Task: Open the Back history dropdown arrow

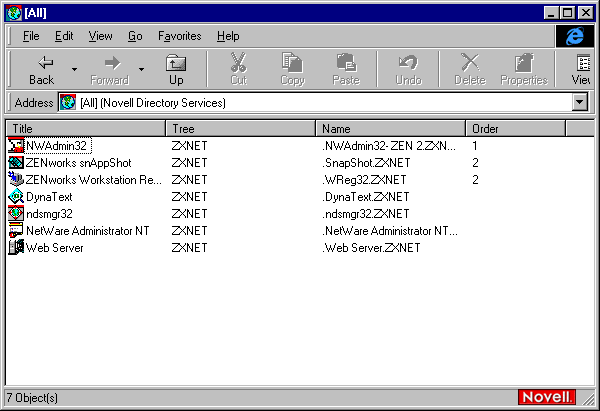Action: click(x=74, y=70)
